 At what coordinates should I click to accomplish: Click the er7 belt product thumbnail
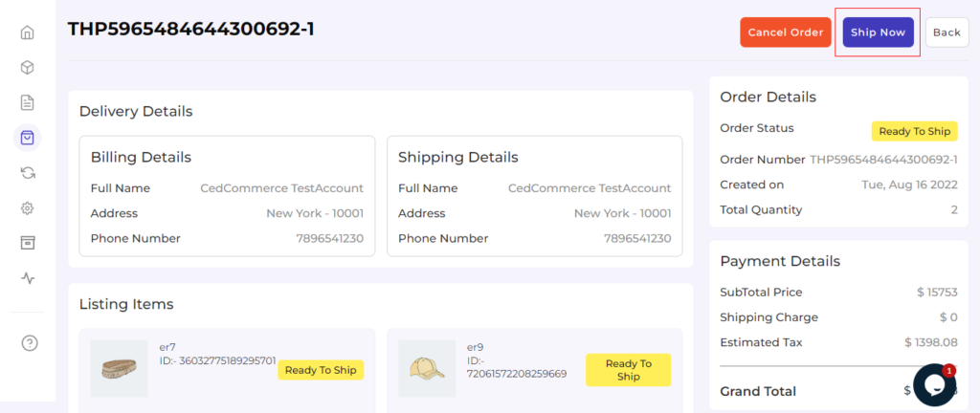[x=119, y=368]
